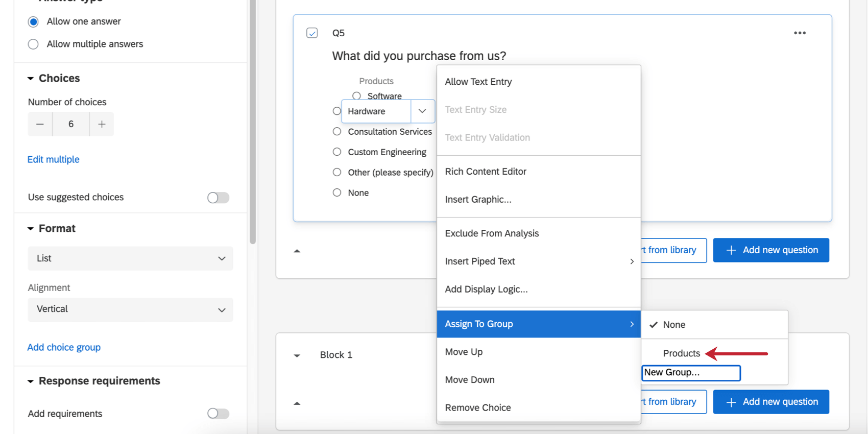Collapse Block 1 using its arrow
Viewport: 868px width, 434px height.
(297, 355)
